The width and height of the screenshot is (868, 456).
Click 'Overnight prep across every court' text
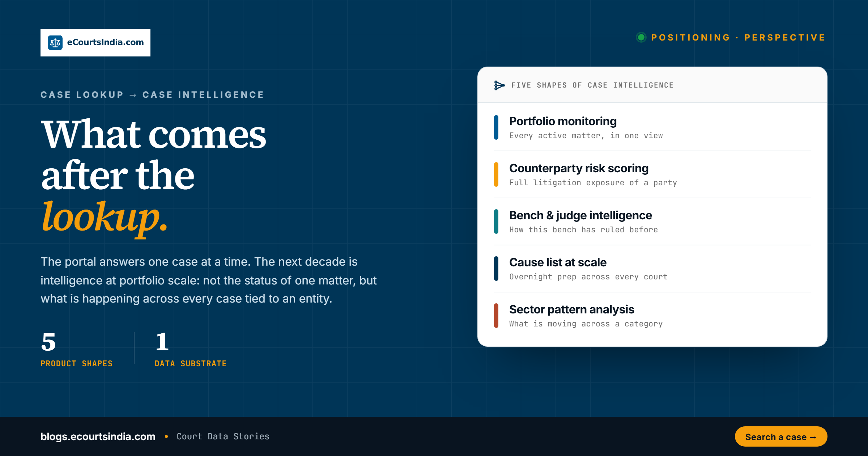pyautogui.click(x=588, y=277)
